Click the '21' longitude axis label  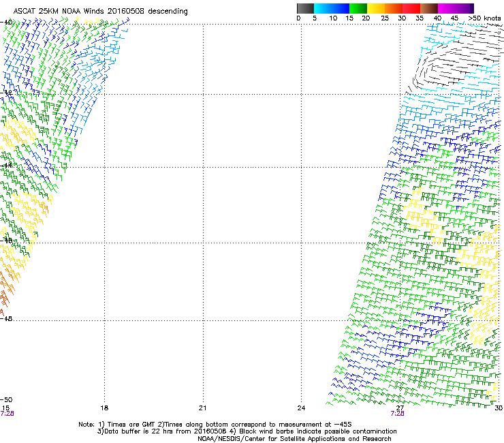click(202, 408)
